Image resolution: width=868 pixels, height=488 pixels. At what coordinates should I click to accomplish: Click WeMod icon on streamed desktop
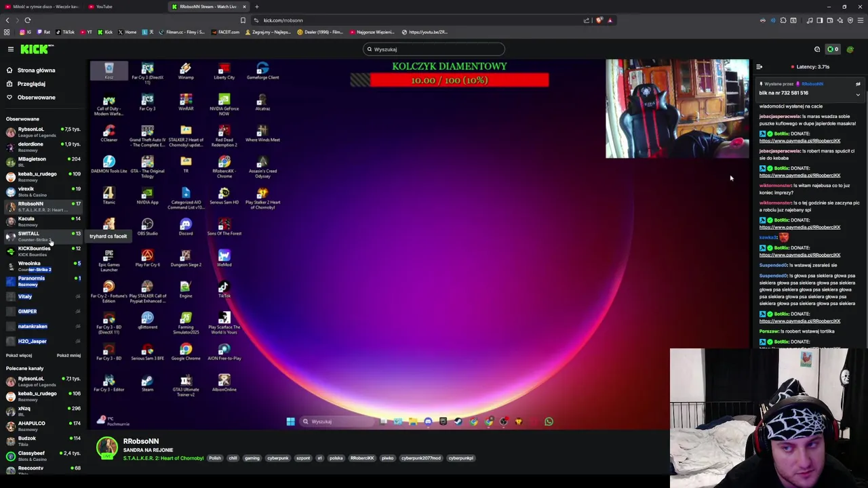[224, 258]
